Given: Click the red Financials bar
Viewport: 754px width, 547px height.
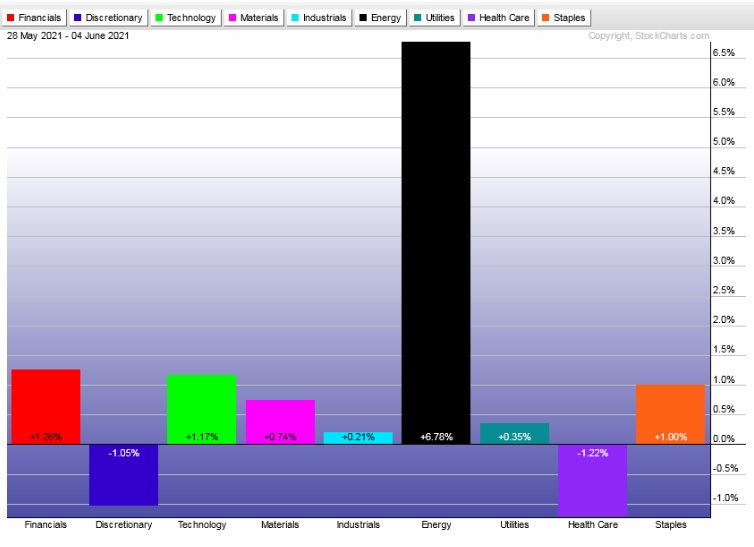Looking at the screenshot, I should click(46, 407).
